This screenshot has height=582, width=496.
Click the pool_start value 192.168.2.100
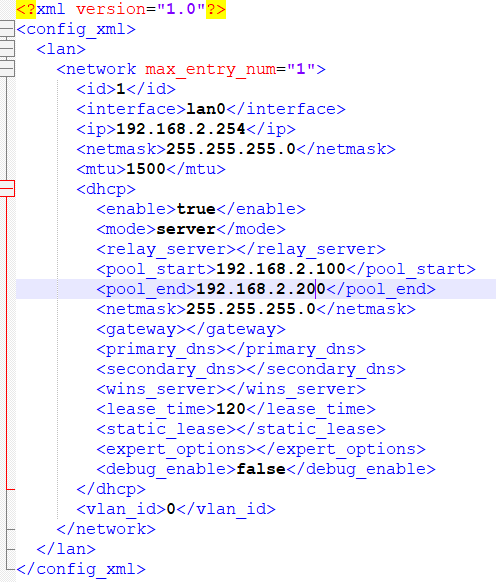pos(281,269)
